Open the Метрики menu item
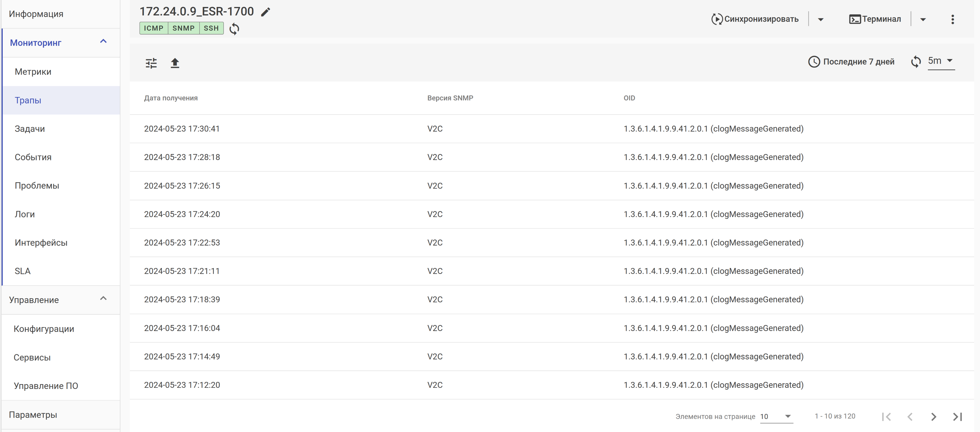This screenshot has width=980, height=432. tap(33, 72)
